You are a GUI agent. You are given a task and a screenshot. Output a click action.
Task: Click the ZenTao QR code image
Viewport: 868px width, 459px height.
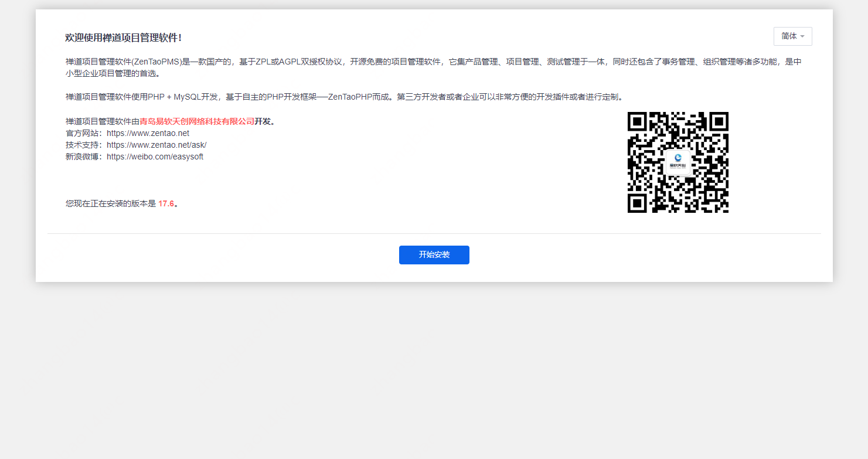click(x=678, y=162)
